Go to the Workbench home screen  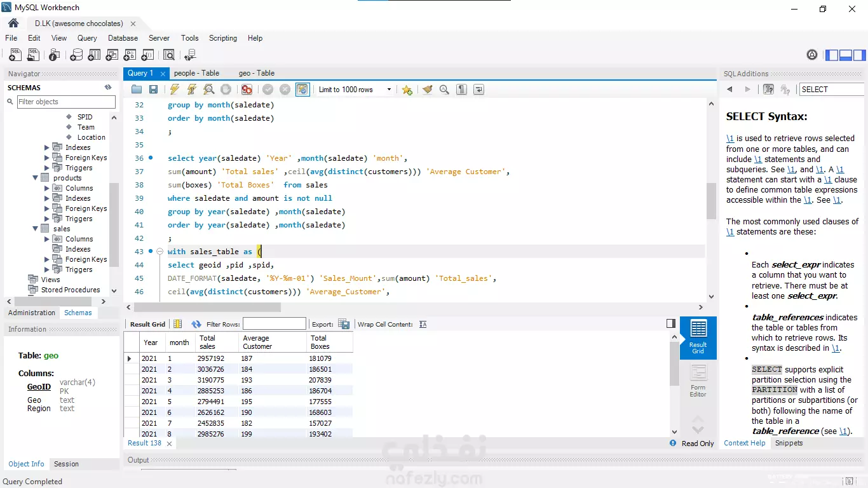[13, 24]
